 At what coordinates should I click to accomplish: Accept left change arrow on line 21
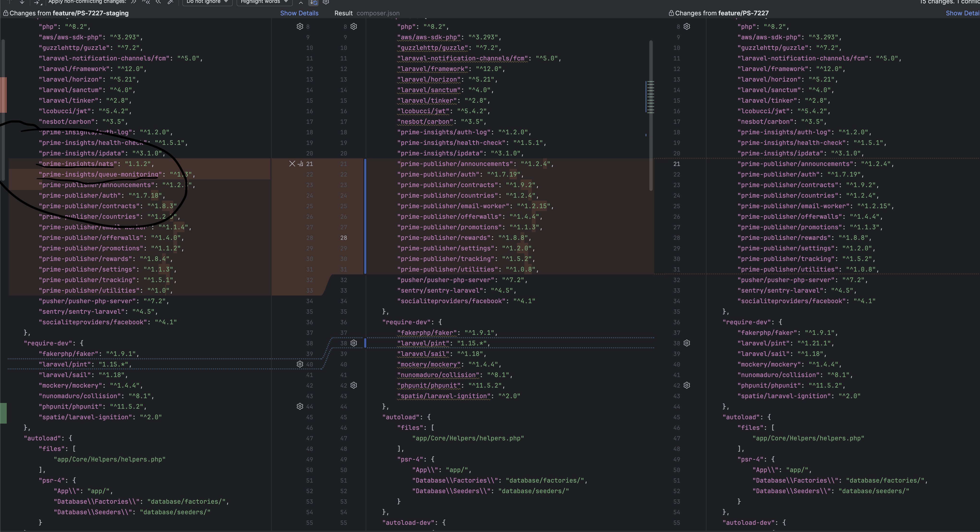click(x=300, y=164)
